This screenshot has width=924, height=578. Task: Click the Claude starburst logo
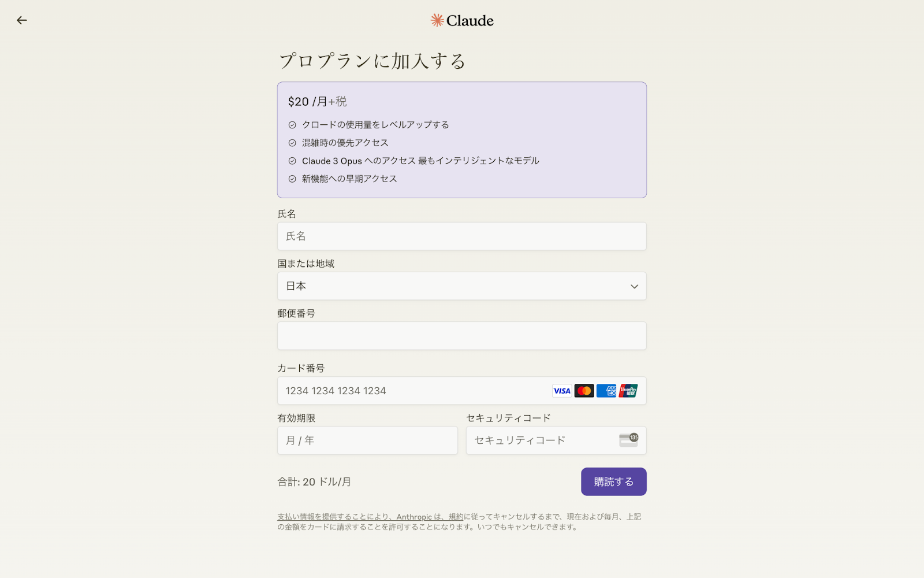[x=437, y=20]
